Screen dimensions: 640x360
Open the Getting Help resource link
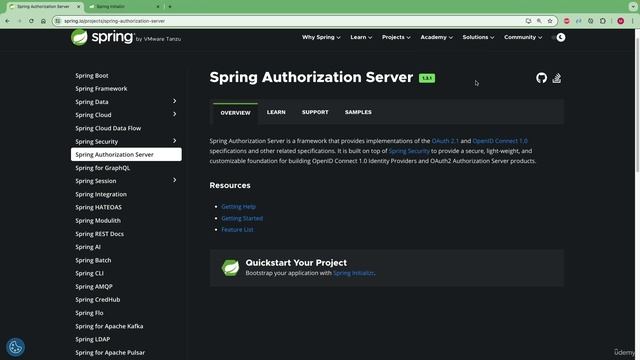[x=238, y=207]
